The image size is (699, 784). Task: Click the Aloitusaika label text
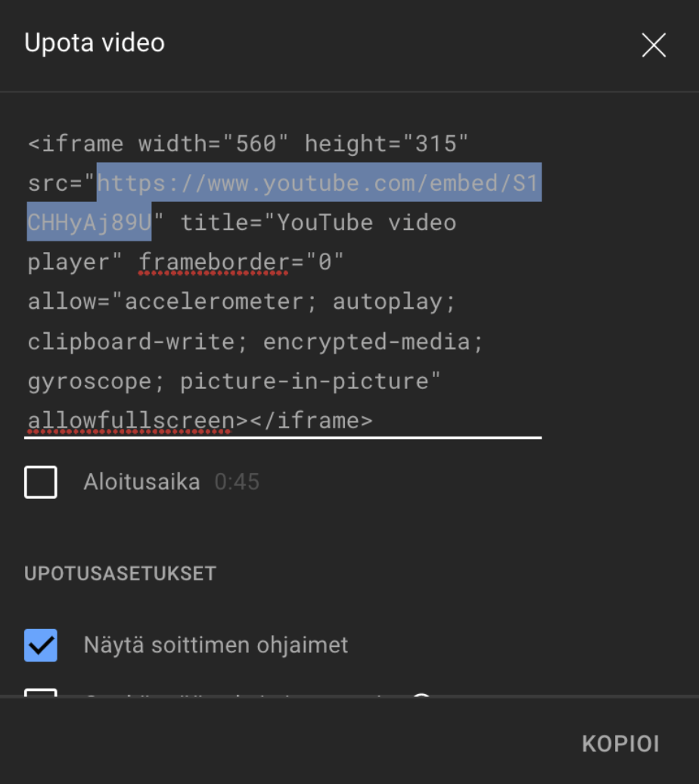pos(141,482)
